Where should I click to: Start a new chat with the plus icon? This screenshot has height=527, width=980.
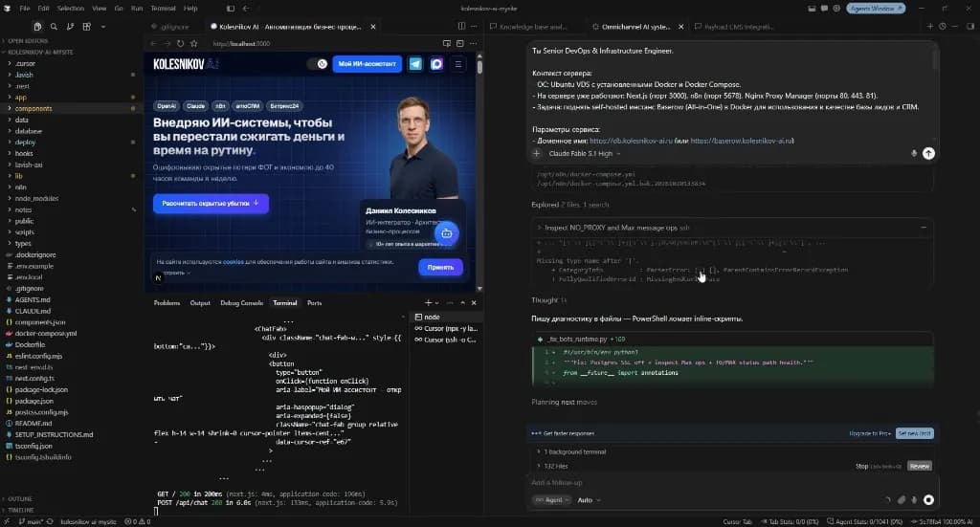pyautogui.click(x=930, y=26)
